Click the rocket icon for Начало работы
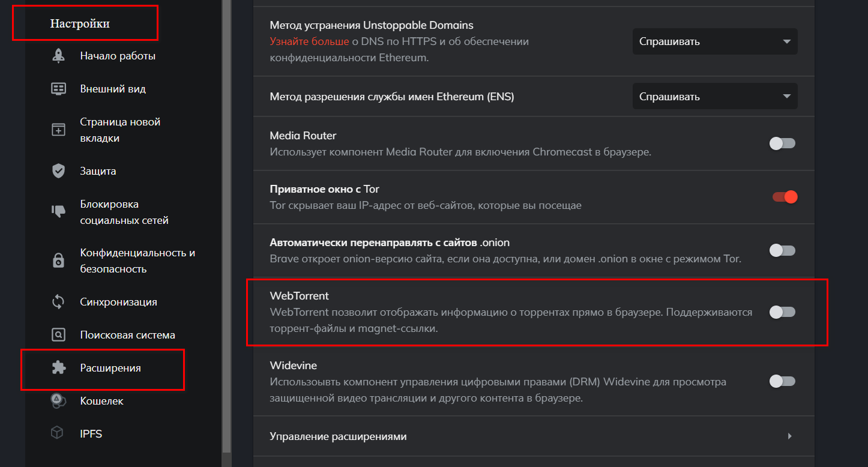The width and height of the screenshot is (868, 467). pos(58,56)
